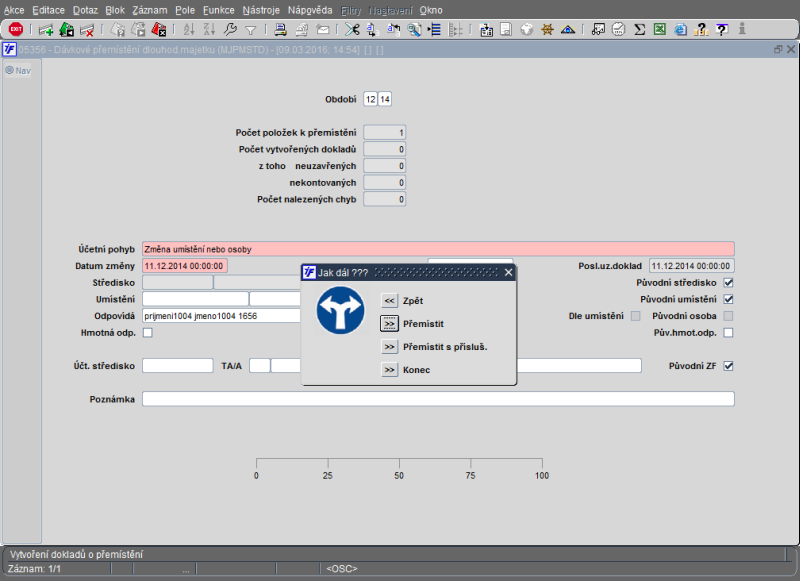Click the Období month field showing 12

(370, 99)
